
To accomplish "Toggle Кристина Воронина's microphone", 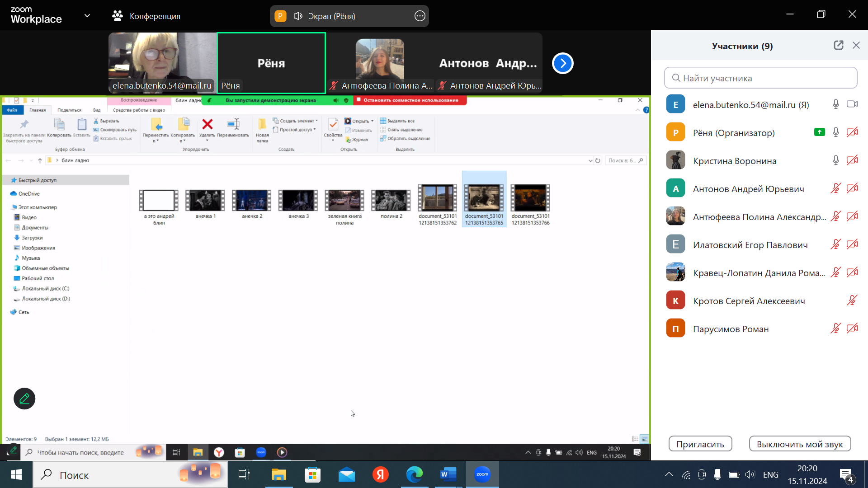I will pyautogui.click(x=836, y=160).
